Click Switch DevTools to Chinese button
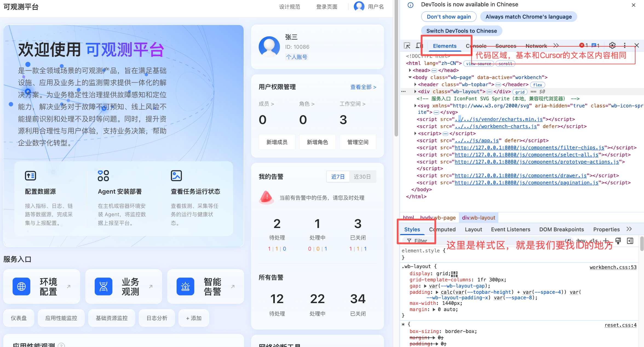 click(462, 31)
